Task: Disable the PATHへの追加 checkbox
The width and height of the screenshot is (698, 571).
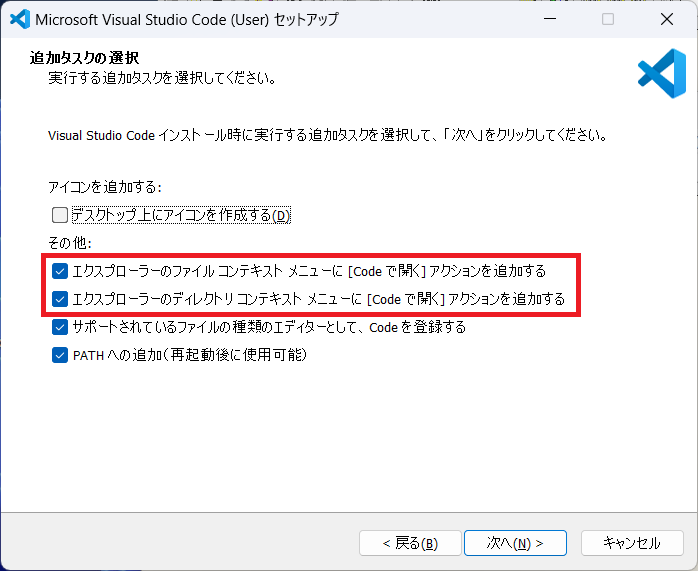Action: coord(60,355)
